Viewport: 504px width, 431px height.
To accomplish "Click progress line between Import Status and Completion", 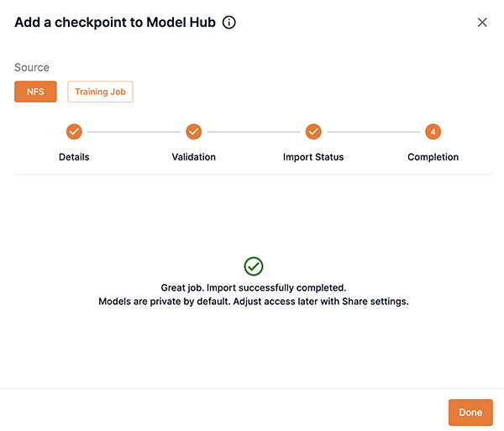I will 373,132.
